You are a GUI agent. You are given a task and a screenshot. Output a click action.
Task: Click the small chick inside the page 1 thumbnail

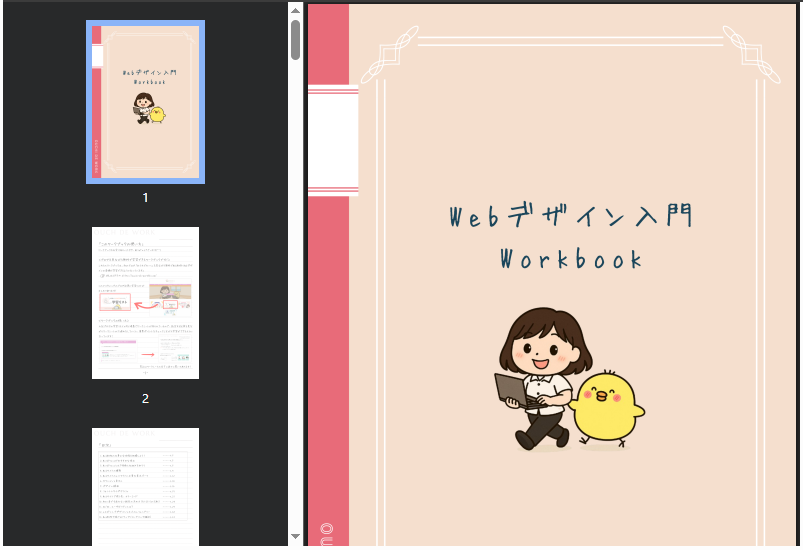tap(157, 115)
